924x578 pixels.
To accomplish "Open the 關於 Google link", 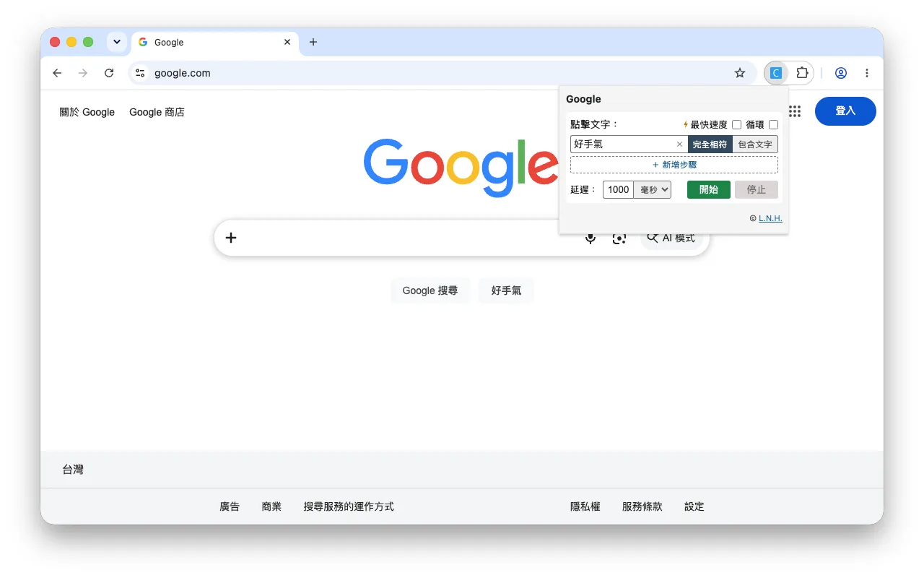I will tap(87, 112).
